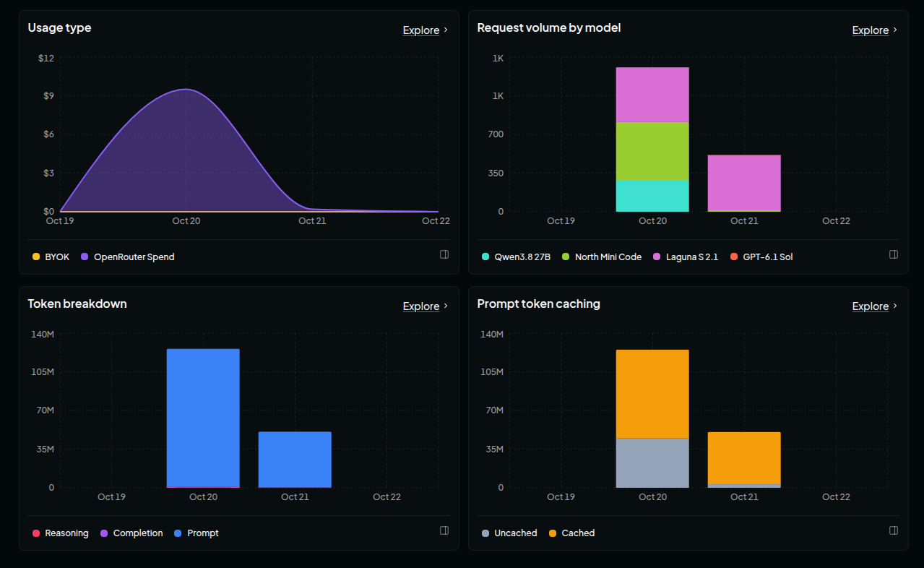Click the Token breakdown card title

coord(77,304)
